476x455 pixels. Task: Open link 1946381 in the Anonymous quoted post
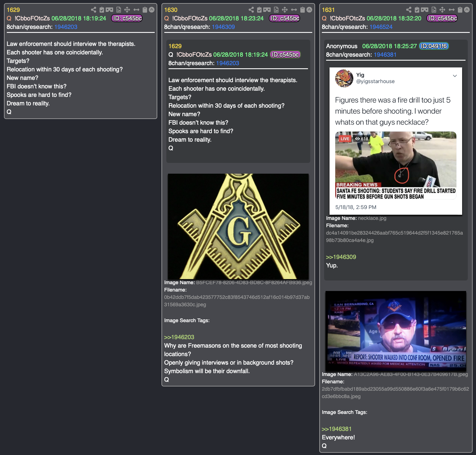click(x=385, y=55)
